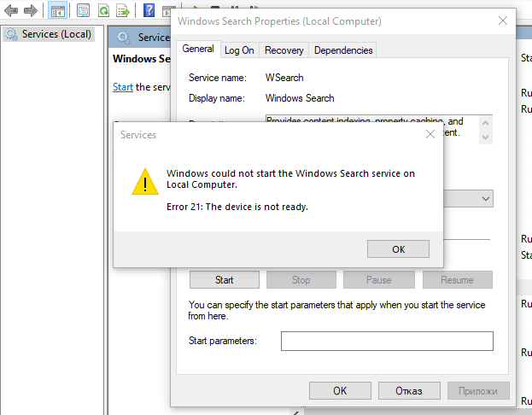532x415 pixels.
Task: Expand the startup type dropdown arrow
Action: point(486,198)
